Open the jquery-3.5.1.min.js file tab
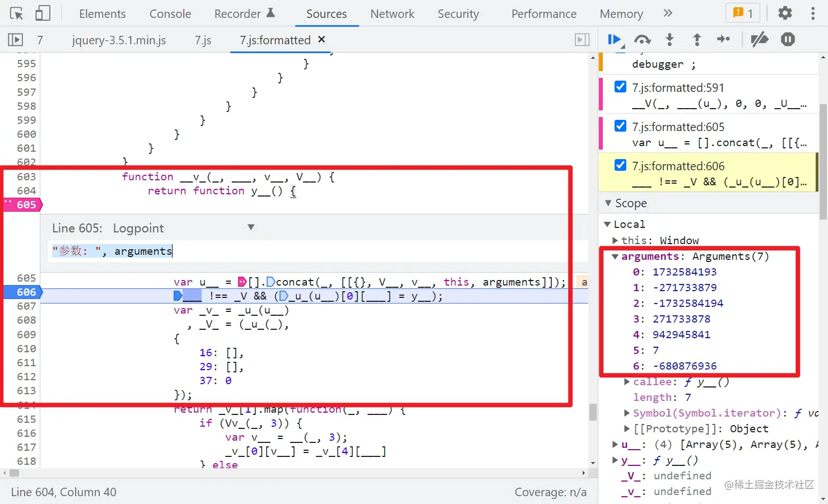Screen dimensions: 828x504 pos(119,40)
